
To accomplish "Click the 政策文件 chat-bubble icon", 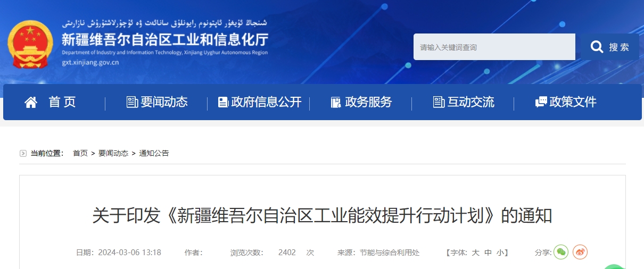I will click(x=541, y=102).
